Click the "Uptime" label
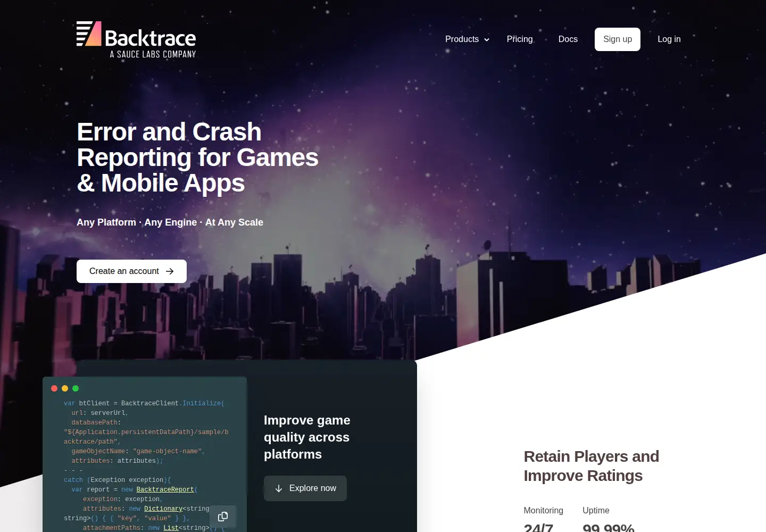766x532 pixels. point(596,511)
